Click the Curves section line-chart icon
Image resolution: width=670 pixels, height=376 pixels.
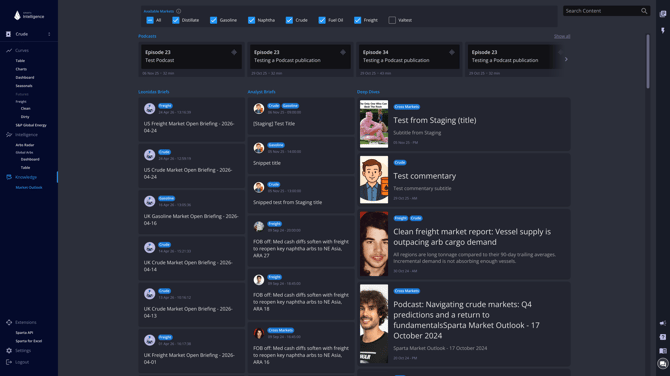click(9, 50)
